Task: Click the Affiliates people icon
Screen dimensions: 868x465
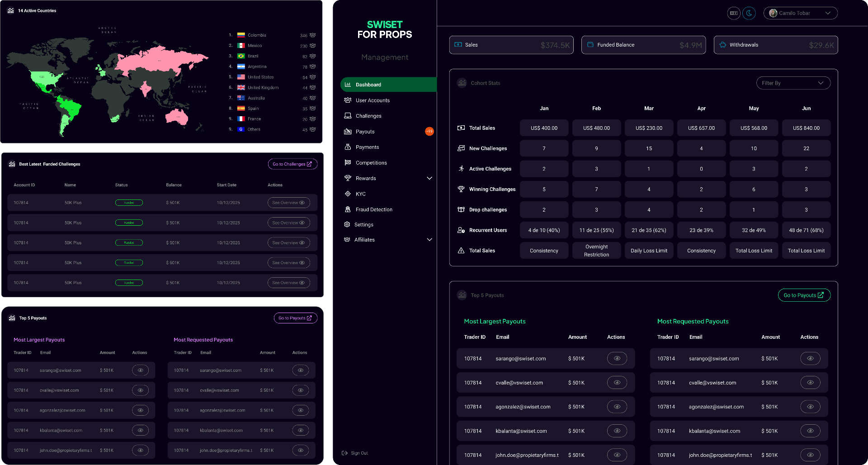Action: (347, 240)
